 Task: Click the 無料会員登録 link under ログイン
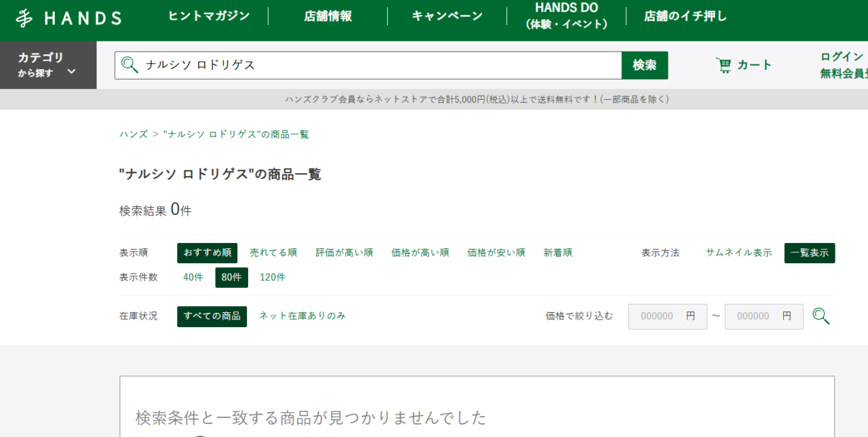(x=844, y=74)
